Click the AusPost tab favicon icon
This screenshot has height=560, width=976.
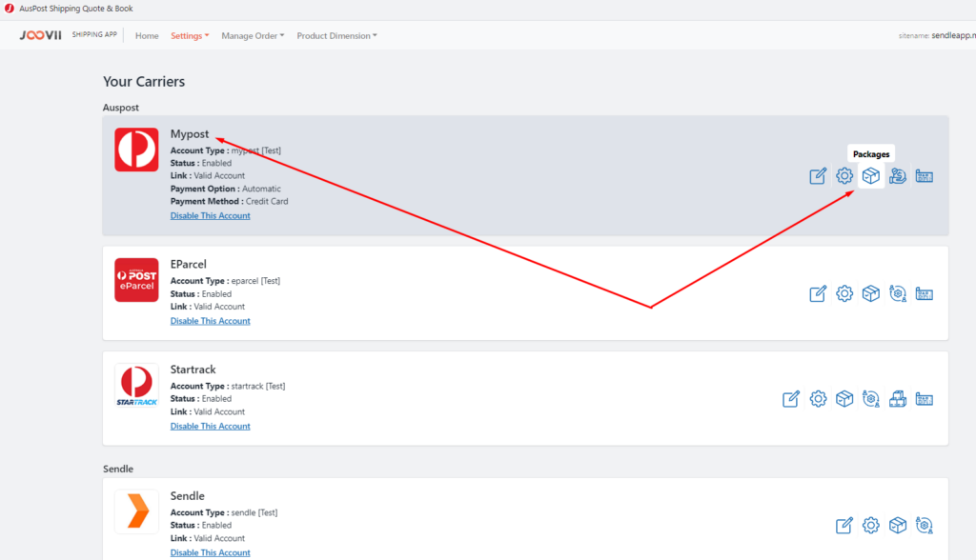click(10, 9)
